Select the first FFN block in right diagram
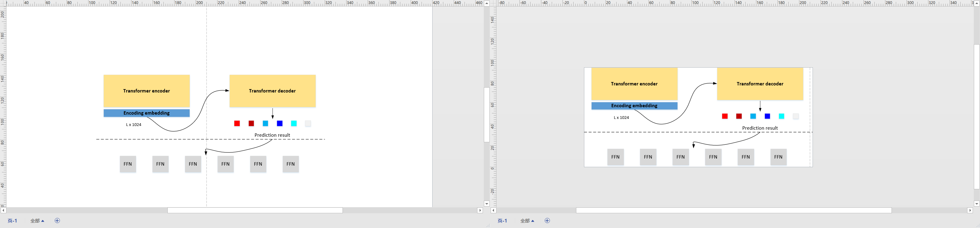 615,157
